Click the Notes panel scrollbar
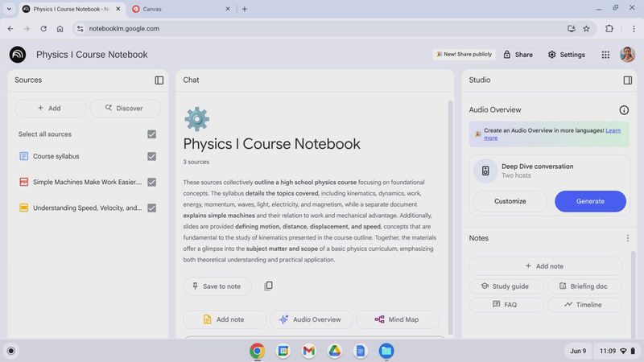 pyautogui.click(x=633, y=294)
